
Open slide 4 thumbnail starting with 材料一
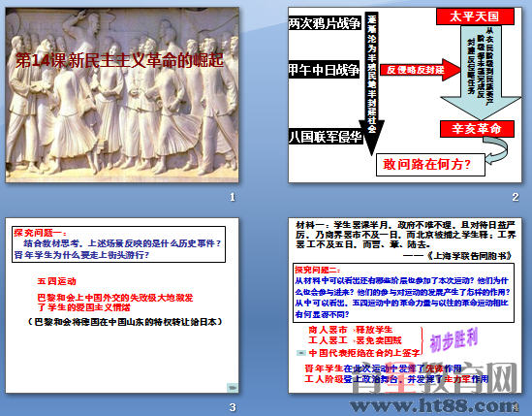[x=405, y=305]
